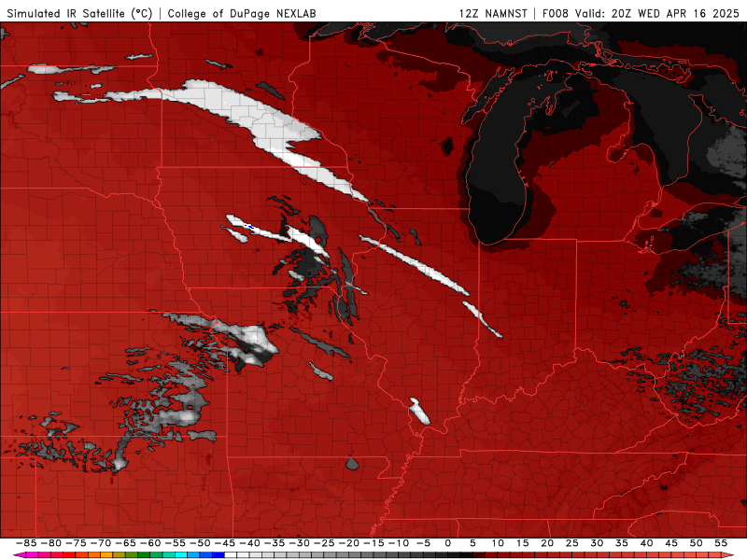This screenshot has width=747, height=560.
Task: Click the -65 label on the temperature scale
Action: (x=125, y=543)
